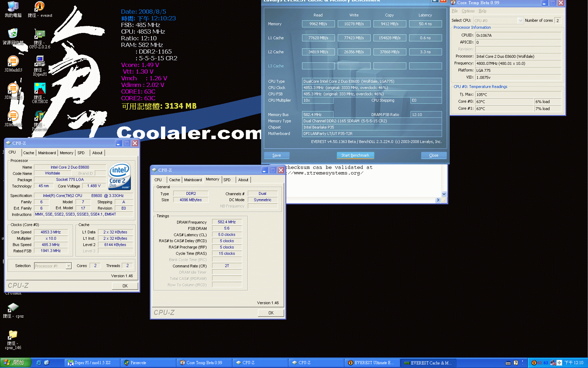The image size is (588, 368).
Task: Click the Start Benchmark button
Action: (x=355, y=155)
